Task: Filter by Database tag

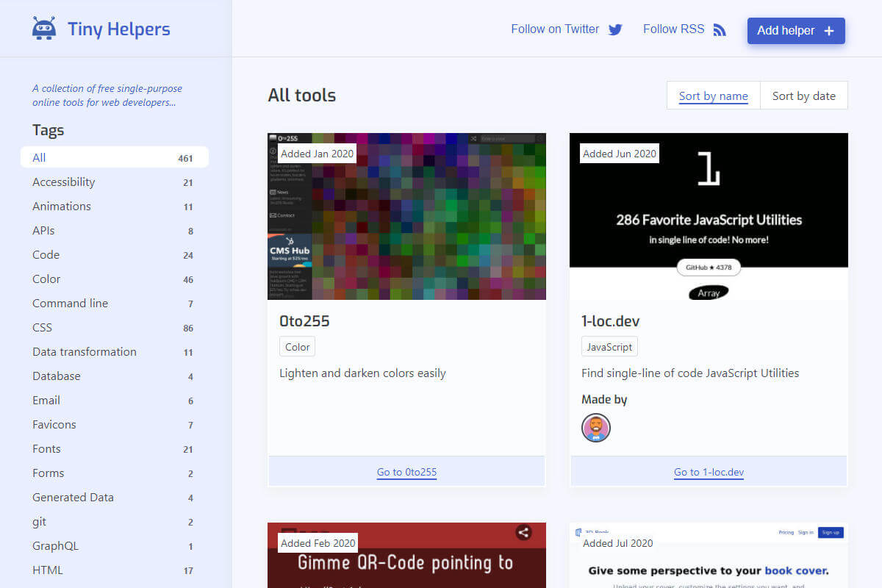Action: (x=115, y=376)
